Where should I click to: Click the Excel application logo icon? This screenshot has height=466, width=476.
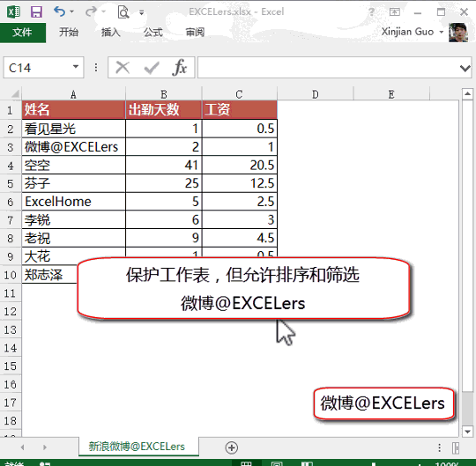(13, 11)
